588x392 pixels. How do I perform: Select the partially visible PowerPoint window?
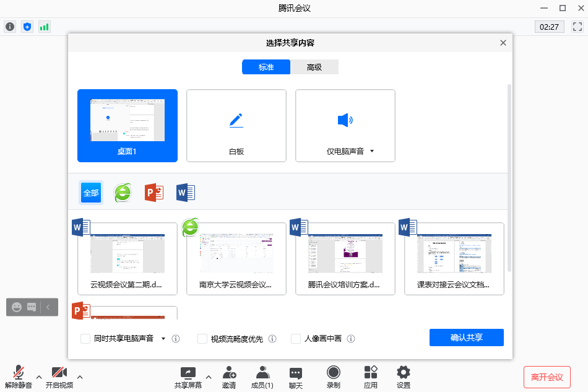[x=128, y=313]
